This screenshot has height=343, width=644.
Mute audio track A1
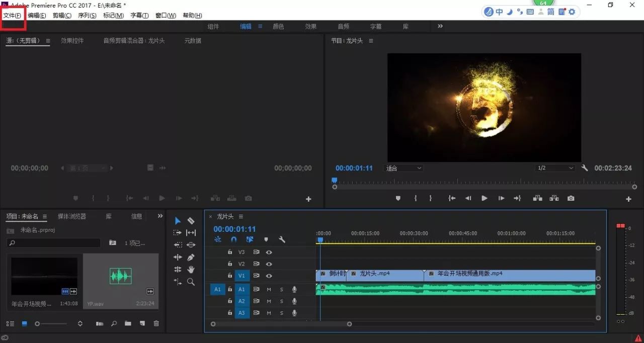click(269, 289)
